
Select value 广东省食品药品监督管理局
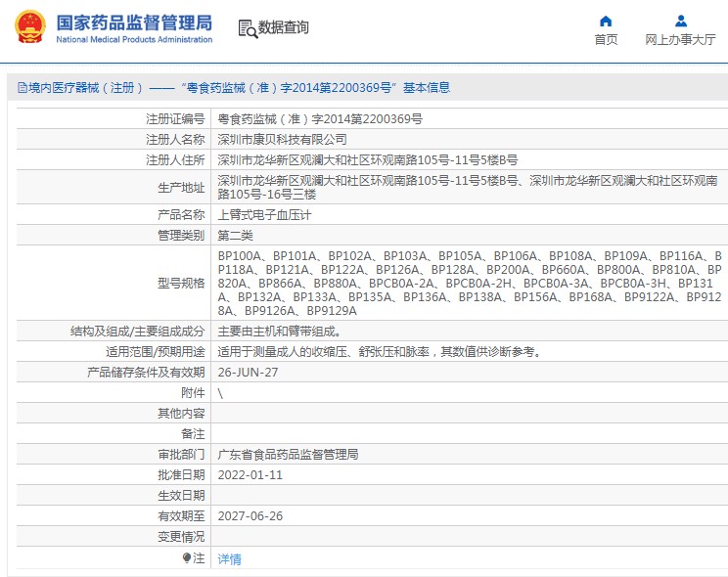288,455
